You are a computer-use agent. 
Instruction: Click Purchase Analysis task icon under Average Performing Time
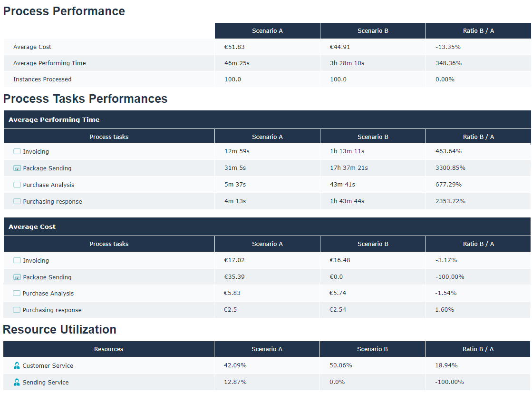point(17,185)
